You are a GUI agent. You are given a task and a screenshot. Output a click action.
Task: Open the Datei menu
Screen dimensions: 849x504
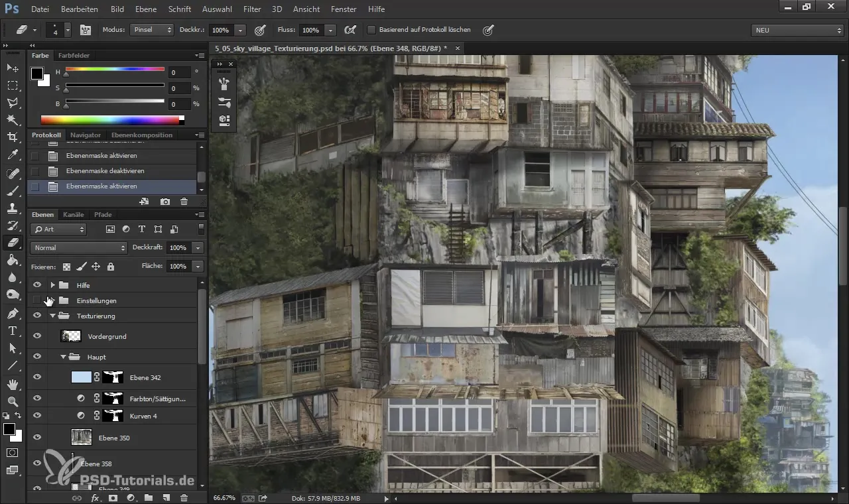click(x=40, y=9)
